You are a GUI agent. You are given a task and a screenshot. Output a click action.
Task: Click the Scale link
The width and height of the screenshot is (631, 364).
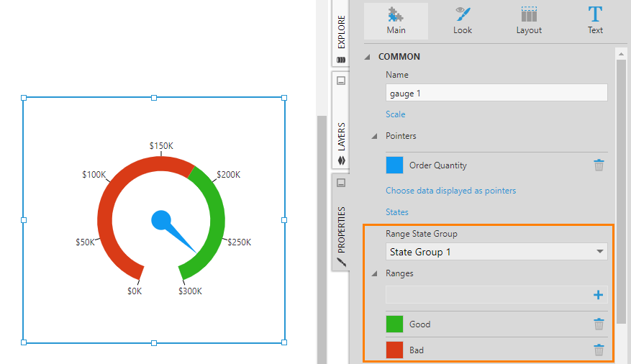(395, 114)
